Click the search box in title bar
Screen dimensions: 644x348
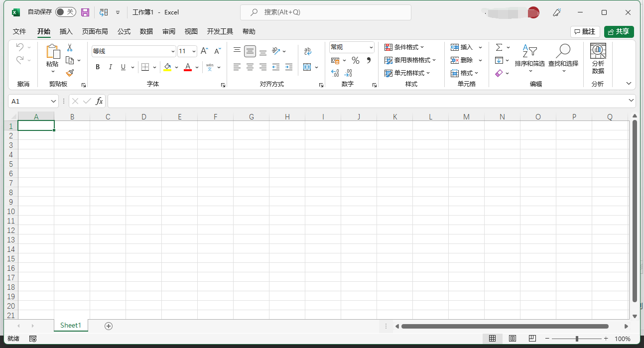[325, 12]
